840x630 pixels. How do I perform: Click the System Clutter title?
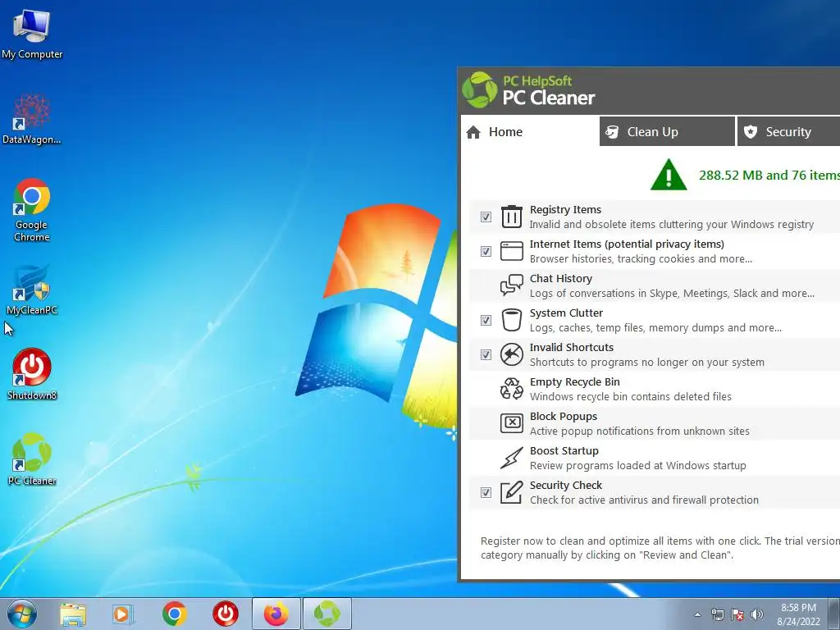click(x=566, y=313)
